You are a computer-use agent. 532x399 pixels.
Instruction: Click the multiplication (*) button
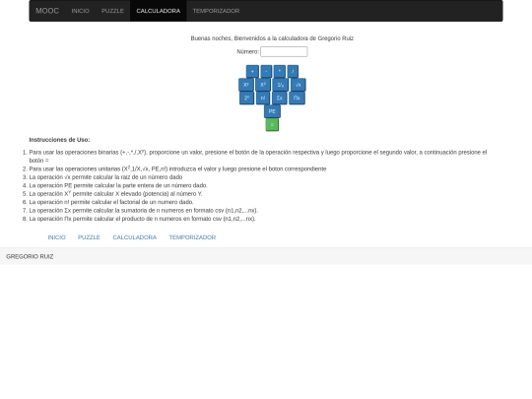[x=279, y=72]
